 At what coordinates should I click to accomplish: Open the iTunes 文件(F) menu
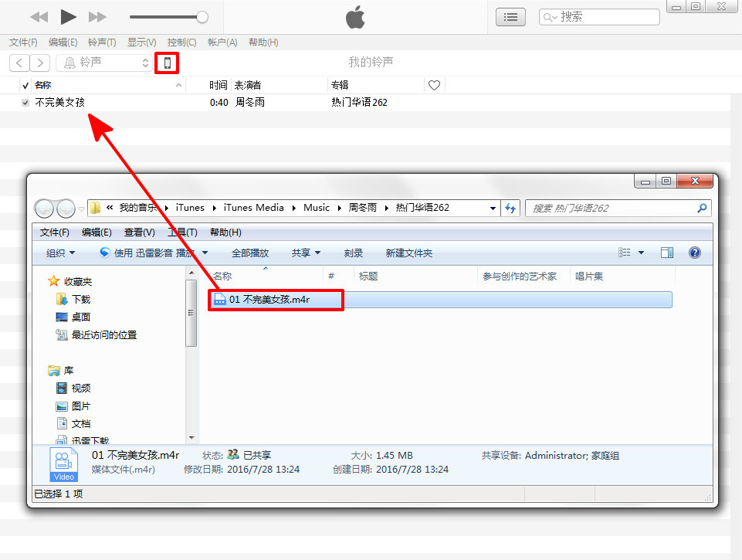[23, 42]
